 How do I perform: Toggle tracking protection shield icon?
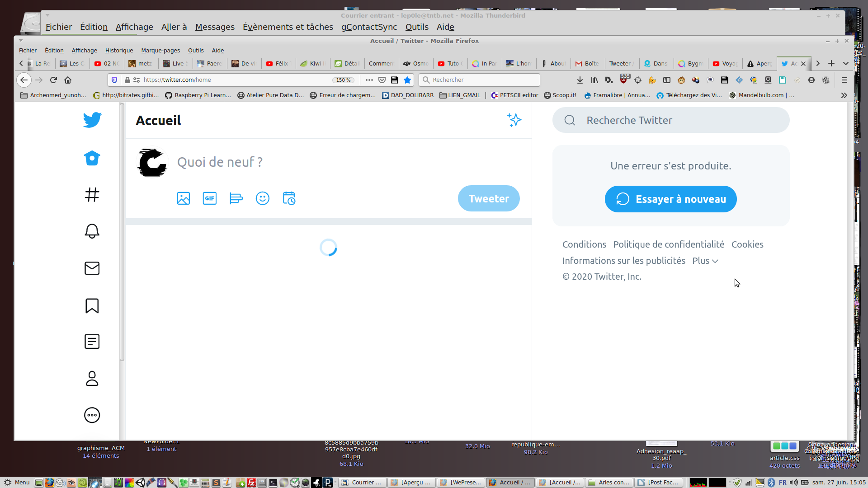[x=114, y=80]
